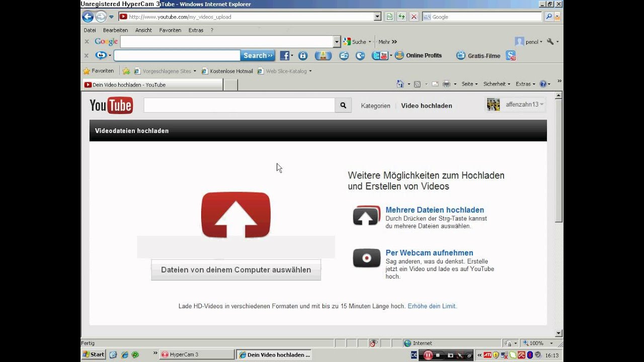Click the HyperCam stop recording button
Image resolution: width=644 pixels, height=362 pixels.
coord(439,355)
